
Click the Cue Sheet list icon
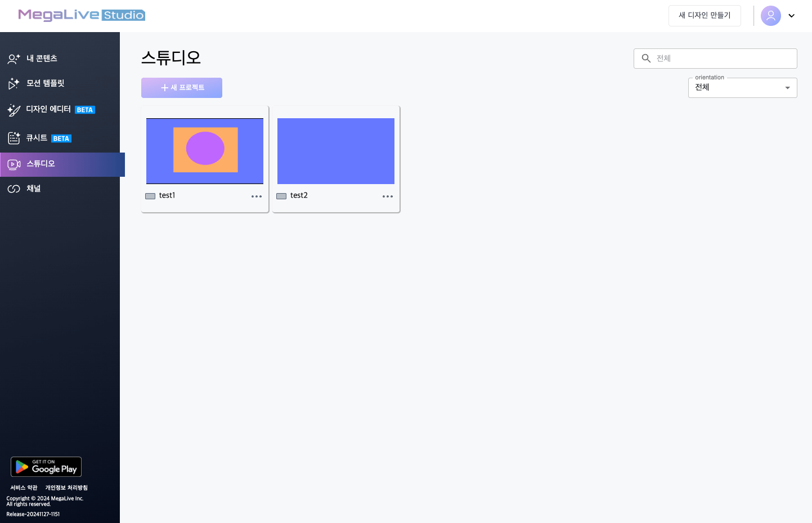pos(14,138)
